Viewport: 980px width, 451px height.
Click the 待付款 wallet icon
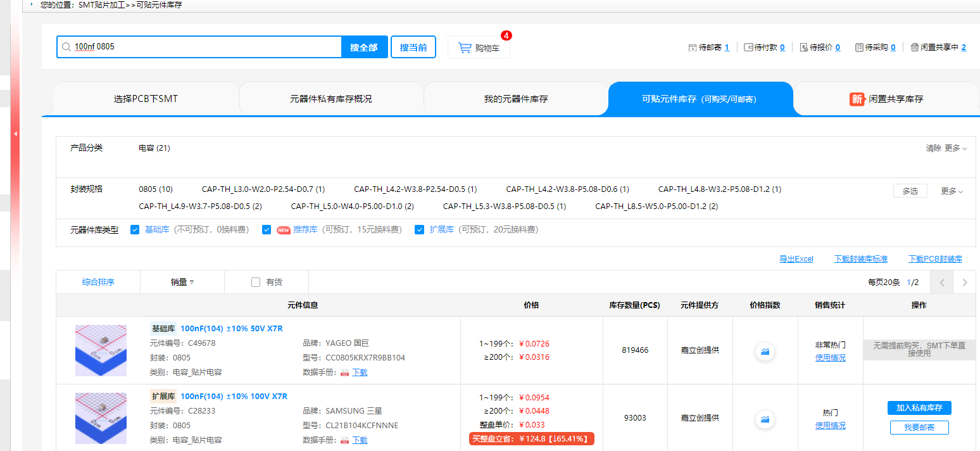(748, 48)
